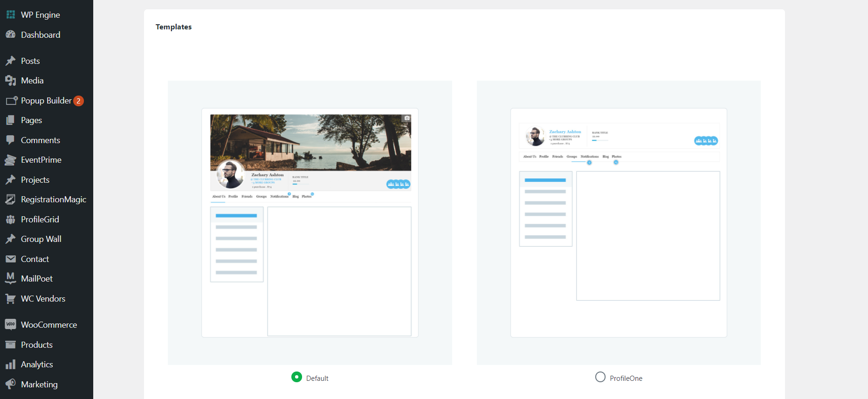Click the WP Engine icon in sidebar
Image resolution: width=868 pixels, height=399 pixels.
pos(10,15)
